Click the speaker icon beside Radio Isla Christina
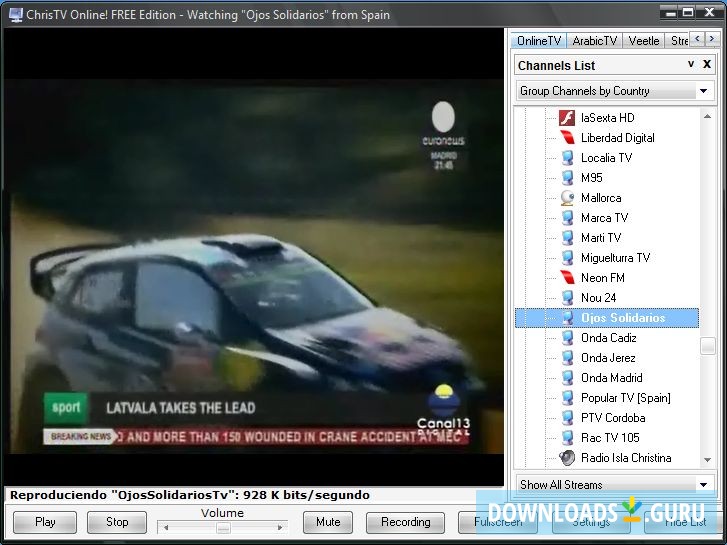This screenshot has height=545, width=727. click(567, 458)
